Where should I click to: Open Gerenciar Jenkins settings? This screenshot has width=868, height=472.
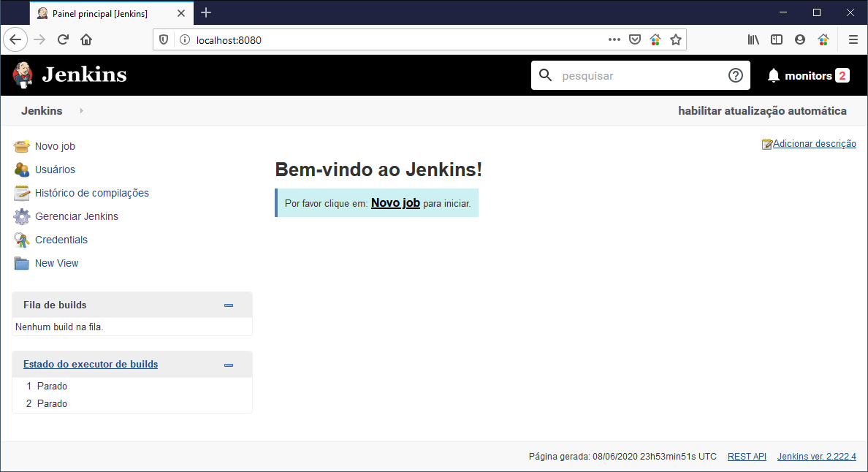click(x=77, y=216)
